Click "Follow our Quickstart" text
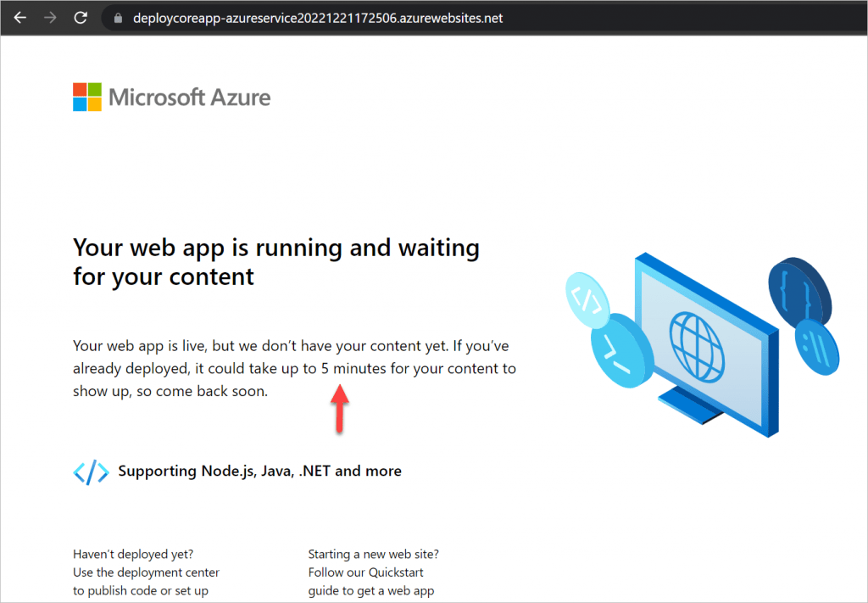Screen dimensions: 868x603 pyautogui.click(x=366, y=572)
